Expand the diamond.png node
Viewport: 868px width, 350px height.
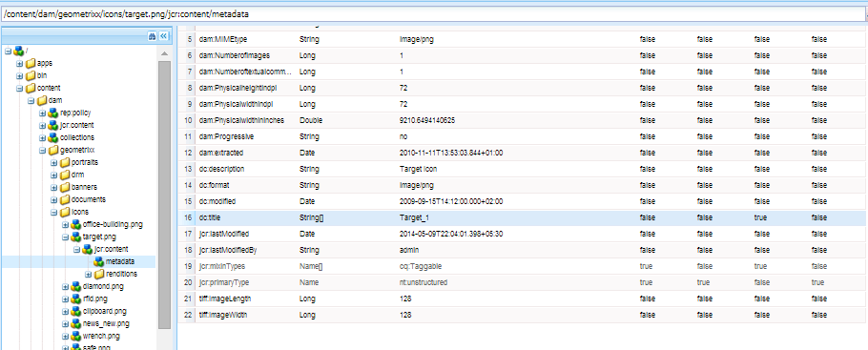pos(65,286)
